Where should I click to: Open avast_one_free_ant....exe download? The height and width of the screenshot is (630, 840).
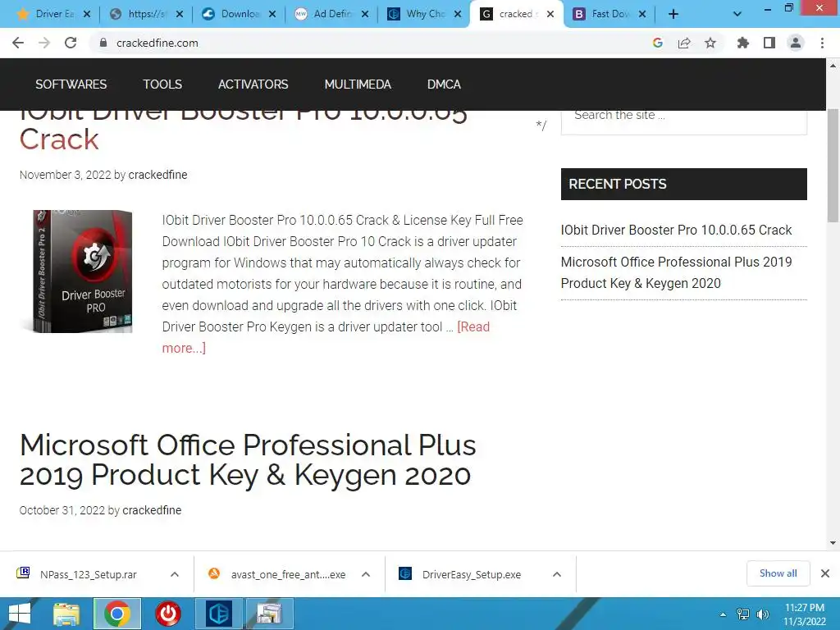pyautogui.click(x=288, y=574)
